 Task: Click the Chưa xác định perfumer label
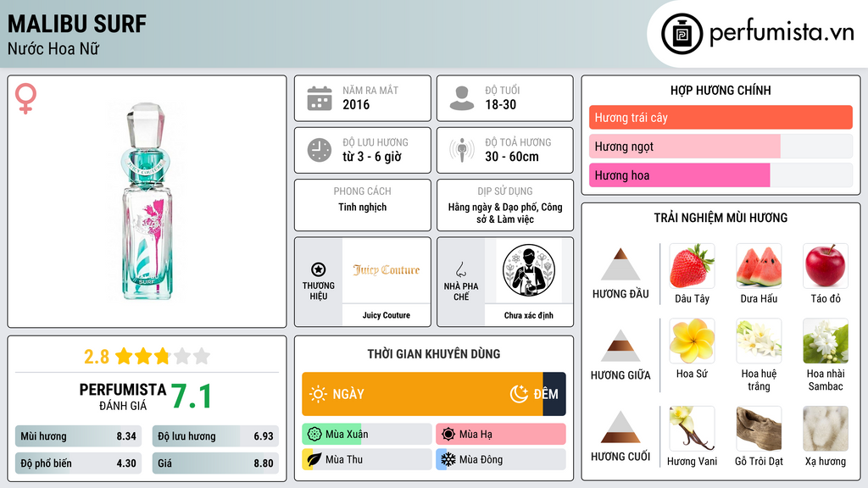pyautogui.click(x=529, y=315)
